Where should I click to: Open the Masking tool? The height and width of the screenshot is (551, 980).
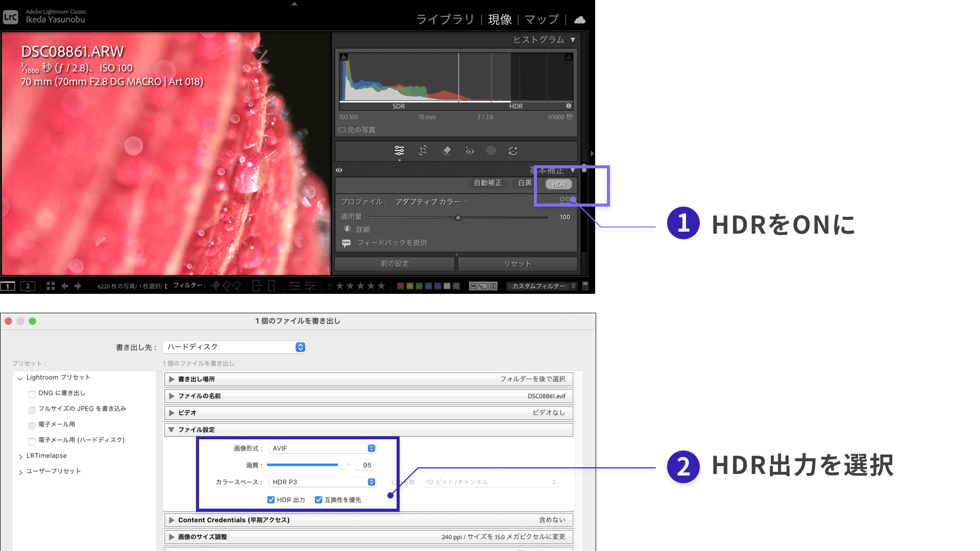coord(491,151)
